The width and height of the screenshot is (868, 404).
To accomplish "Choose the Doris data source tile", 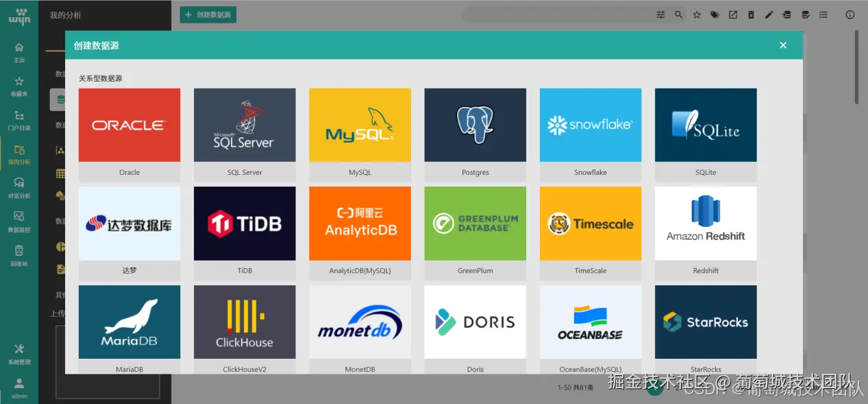I will 475,330.
